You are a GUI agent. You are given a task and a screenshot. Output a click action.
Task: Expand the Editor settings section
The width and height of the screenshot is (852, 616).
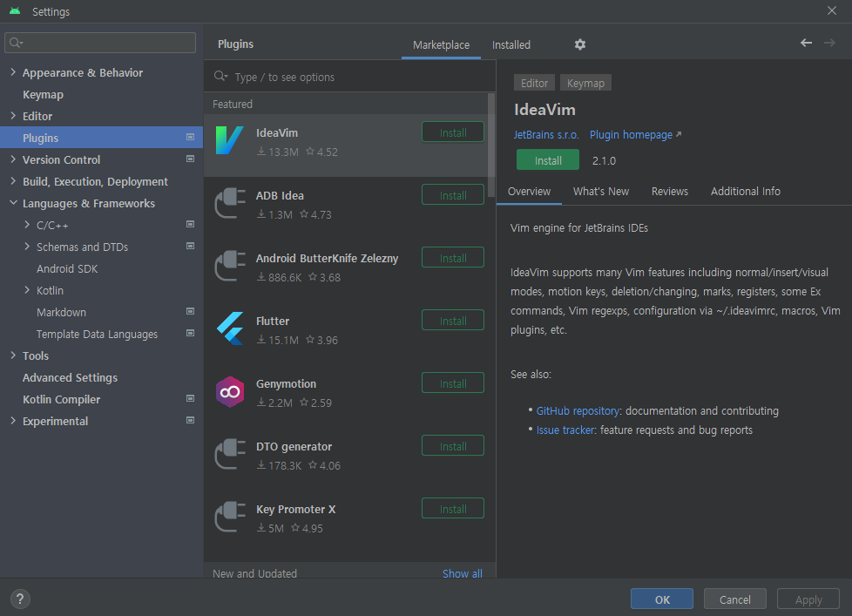point(13,116)
